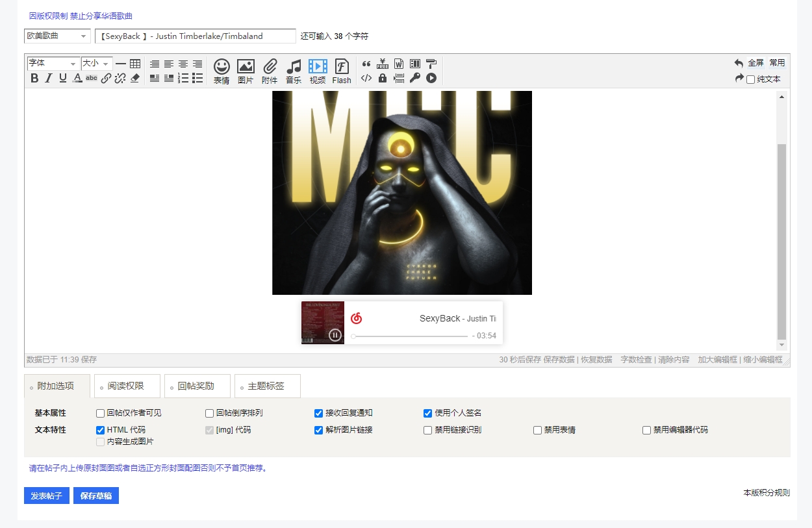This screenshot has height=528, width=812.
Task: Open the 大小 font size dropdown
Action: 97,64
